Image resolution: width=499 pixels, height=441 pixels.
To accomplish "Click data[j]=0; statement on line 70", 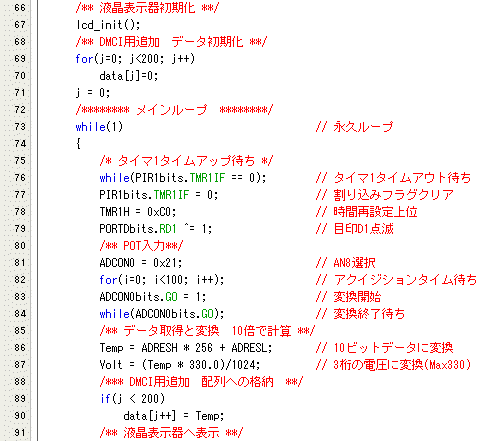I will 129,76.
